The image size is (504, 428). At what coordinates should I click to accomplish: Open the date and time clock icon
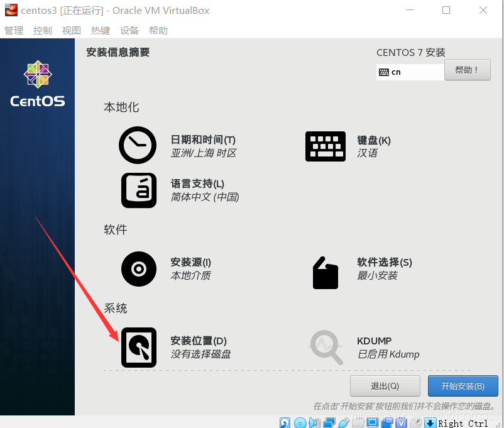point(138,145)
